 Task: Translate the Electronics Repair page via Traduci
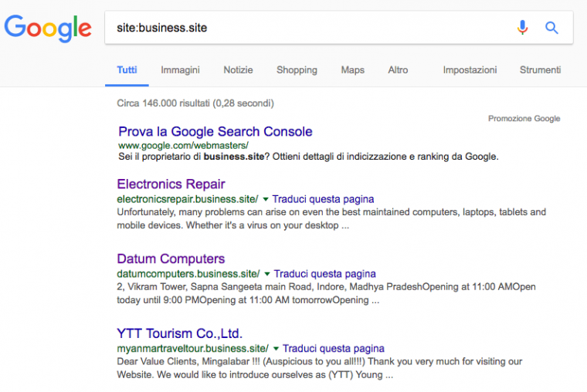[323, 199]
